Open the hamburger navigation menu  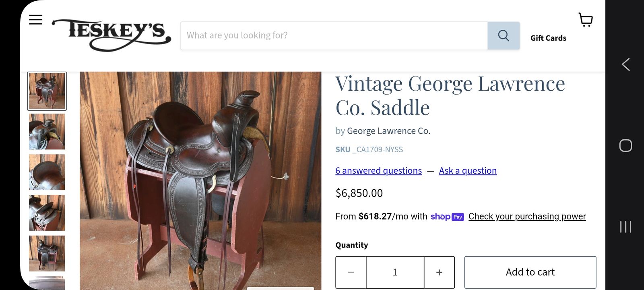coord(35,20)
